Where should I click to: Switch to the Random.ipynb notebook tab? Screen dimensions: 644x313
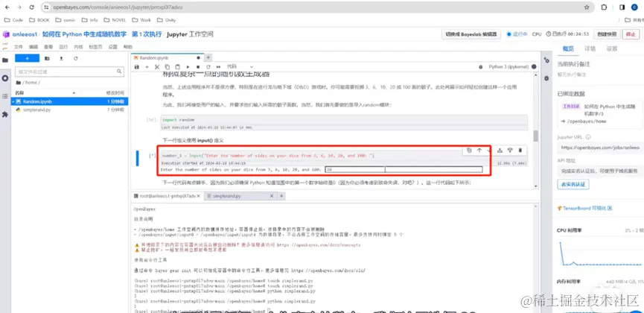pos(167,58)
